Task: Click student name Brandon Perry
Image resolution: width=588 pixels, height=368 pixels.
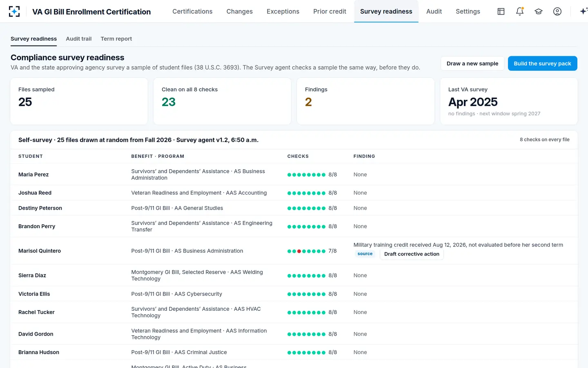Action: [x=37, y=227]
